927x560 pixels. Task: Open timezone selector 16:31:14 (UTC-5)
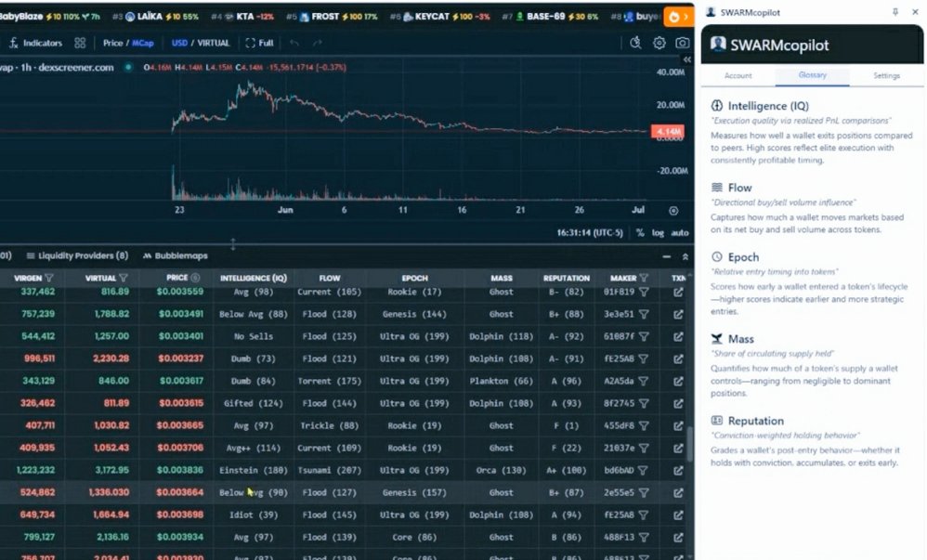590,233
